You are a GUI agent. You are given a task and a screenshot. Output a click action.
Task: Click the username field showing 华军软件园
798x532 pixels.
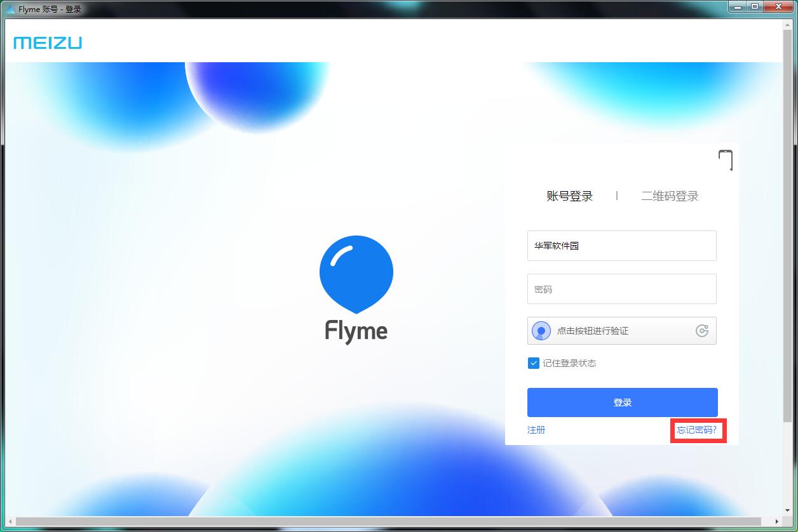[621, 246]
